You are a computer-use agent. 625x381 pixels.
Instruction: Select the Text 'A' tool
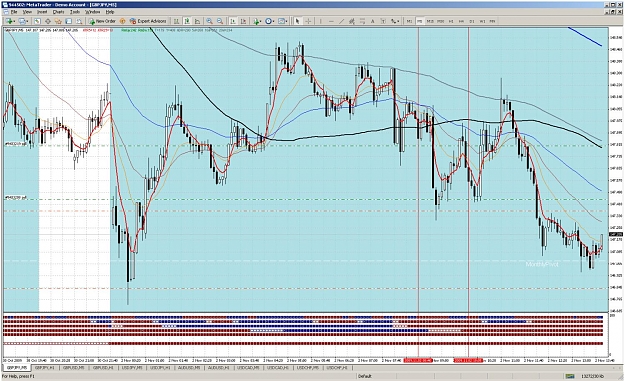pos(373,21)
